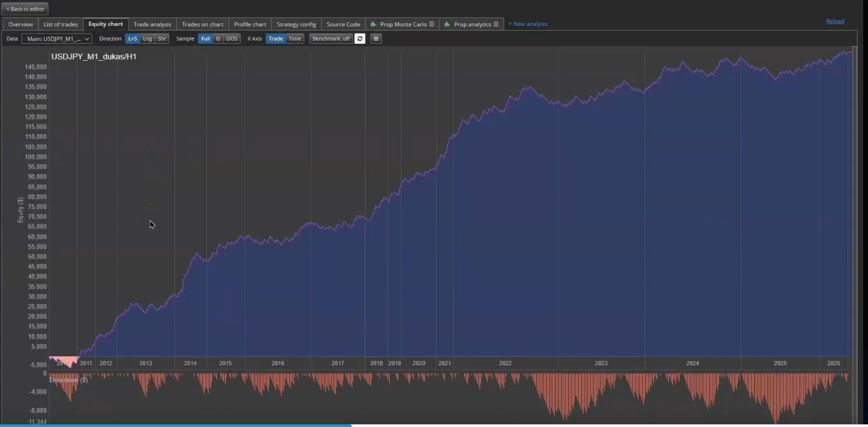The height and width of the screenshot is (427, 868).
Task: Open the Profile chart tab
Action: (x=250, y=24)
